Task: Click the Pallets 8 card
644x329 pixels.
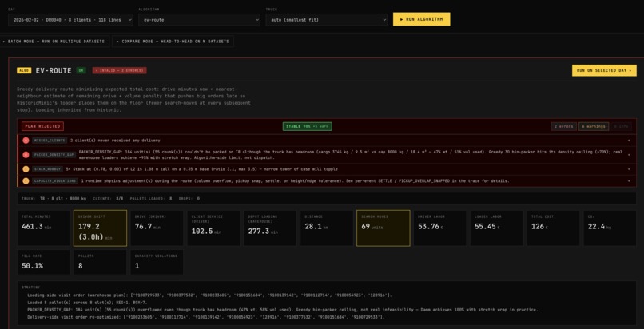Action: point(100,262)
